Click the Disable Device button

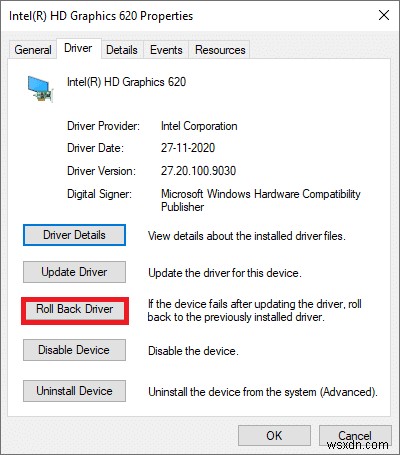[74, 350]
